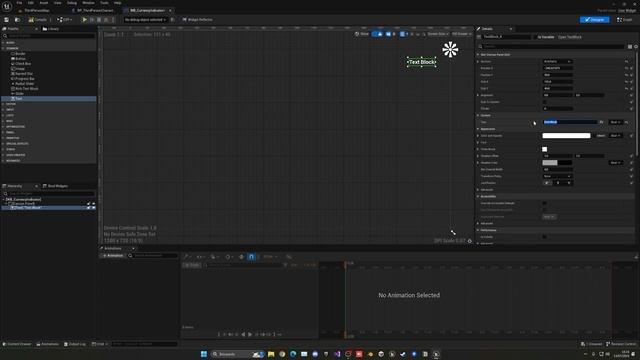Switch to the Bind Widgets tab

(x=56, y=186)
